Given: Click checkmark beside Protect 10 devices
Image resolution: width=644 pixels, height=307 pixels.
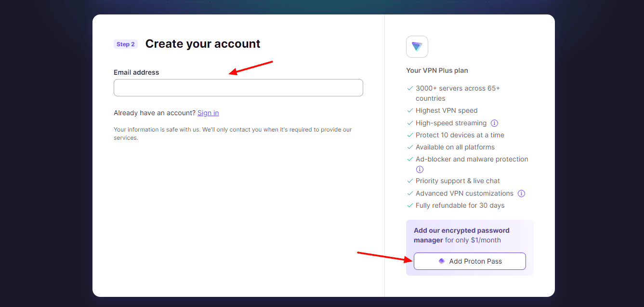Looking at the screenshot, I should [410, 135].
